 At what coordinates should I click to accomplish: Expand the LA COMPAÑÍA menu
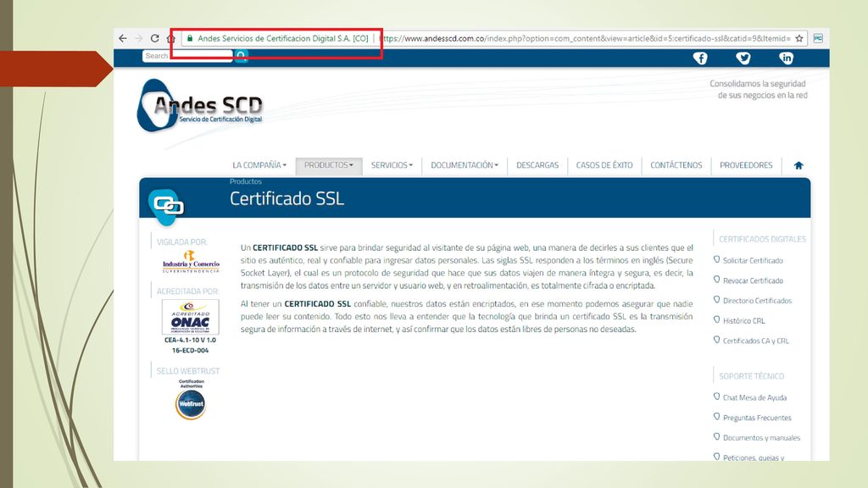pyautogui.click(x=259, y=165)
